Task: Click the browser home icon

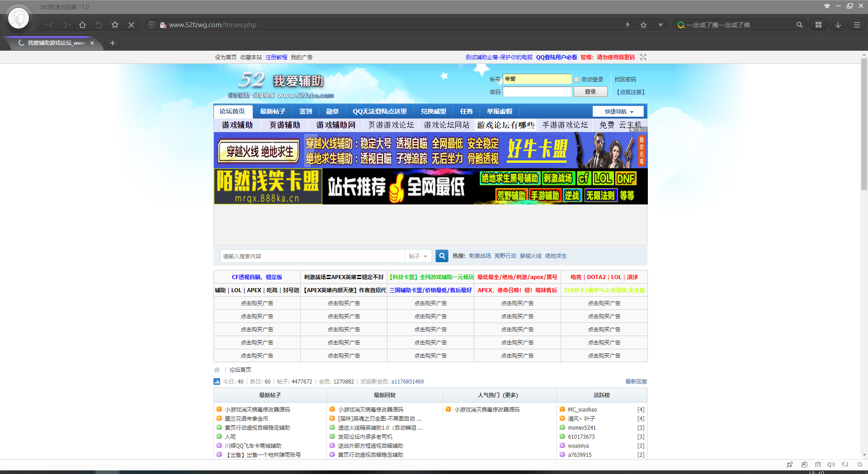Action: 82,25
